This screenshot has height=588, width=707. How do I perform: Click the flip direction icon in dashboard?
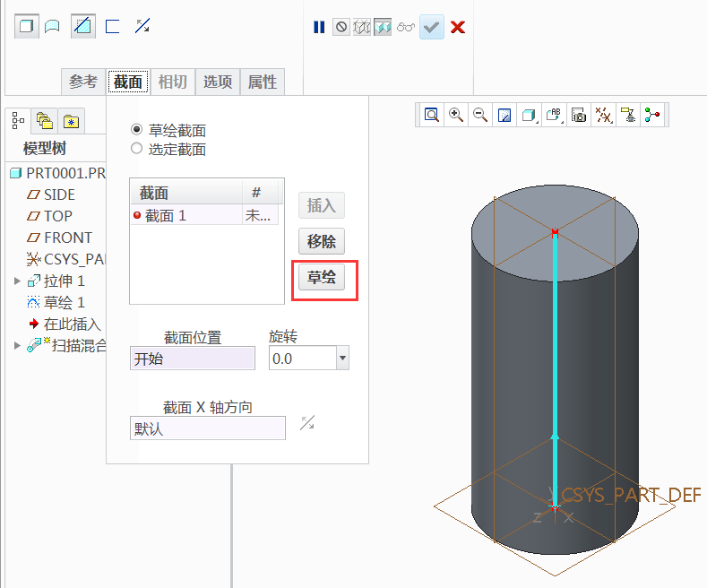(x=142, y=26)
